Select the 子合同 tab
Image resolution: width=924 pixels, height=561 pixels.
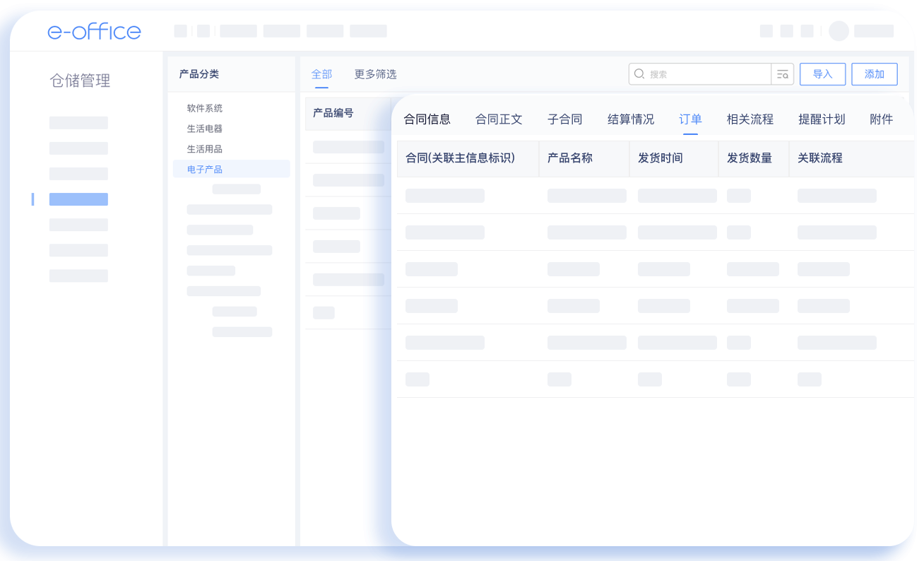(565, 119)
